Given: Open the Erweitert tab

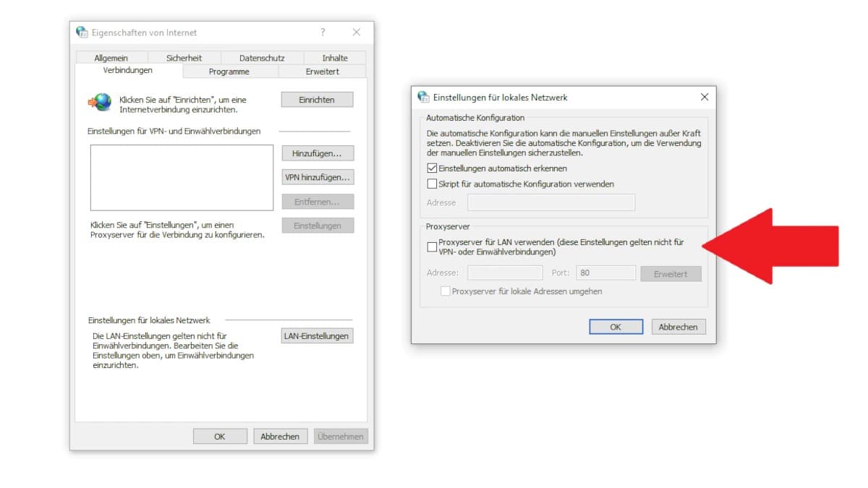Looking at the screenshot, I should click(x=323, y=72).
